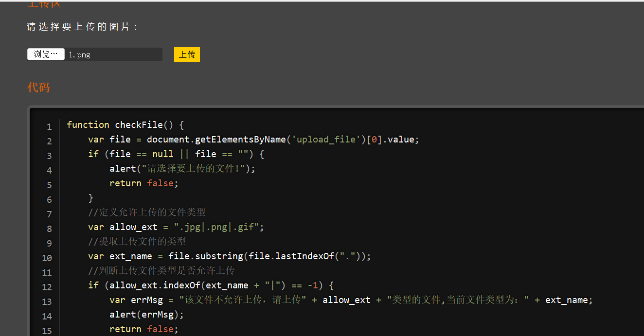Image resolution: width=644 pixels, height=336 pixels.
Task: Click line number 12 in code gutter
Action: coord(47,287)
